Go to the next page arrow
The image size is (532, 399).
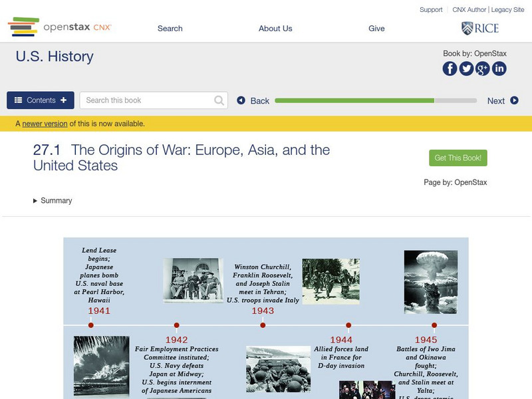pyautogui.click(x=503, y=101)
